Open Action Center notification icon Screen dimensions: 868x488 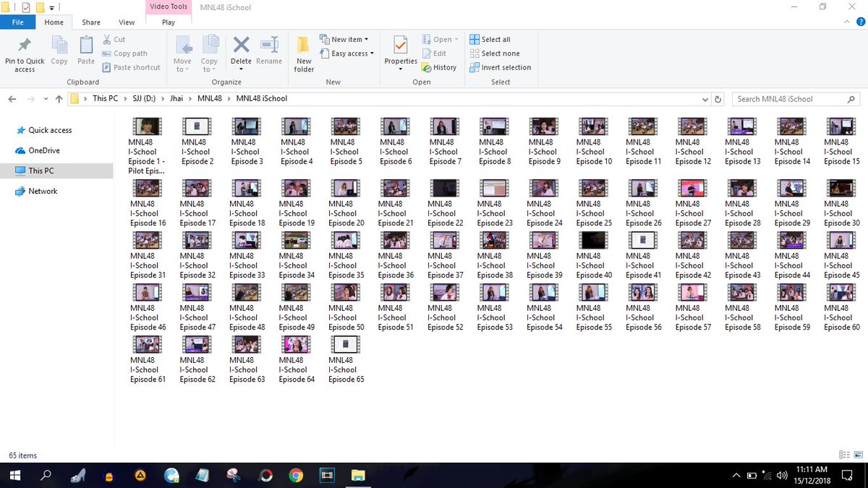tap(848, 475)
